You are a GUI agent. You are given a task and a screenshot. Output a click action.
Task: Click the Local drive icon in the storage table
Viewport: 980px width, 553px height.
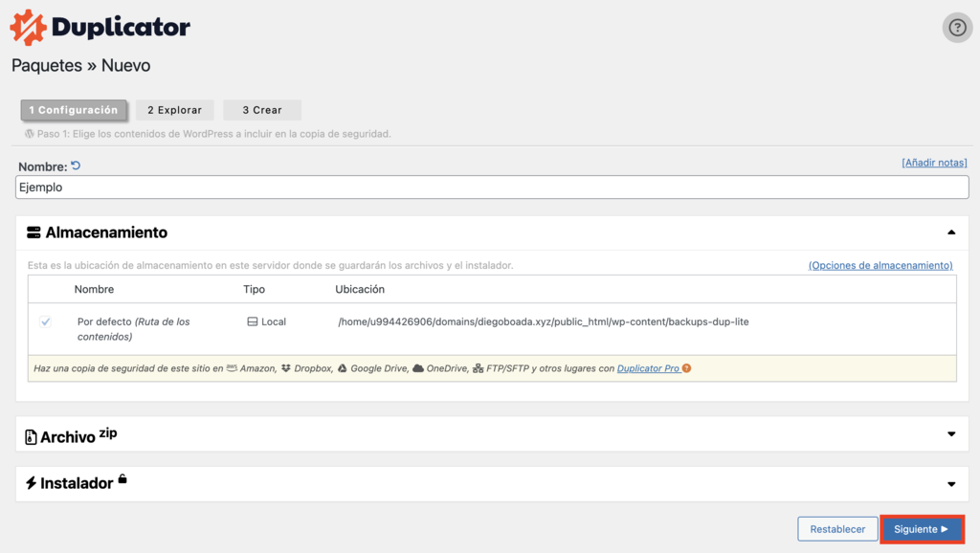click(x=252, y=321)
